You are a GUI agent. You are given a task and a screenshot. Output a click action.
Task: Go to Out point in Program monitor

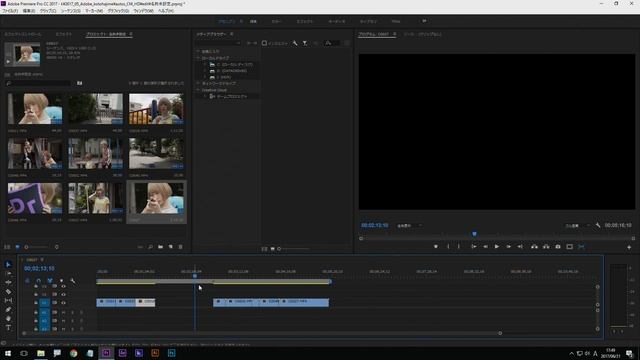520,247
